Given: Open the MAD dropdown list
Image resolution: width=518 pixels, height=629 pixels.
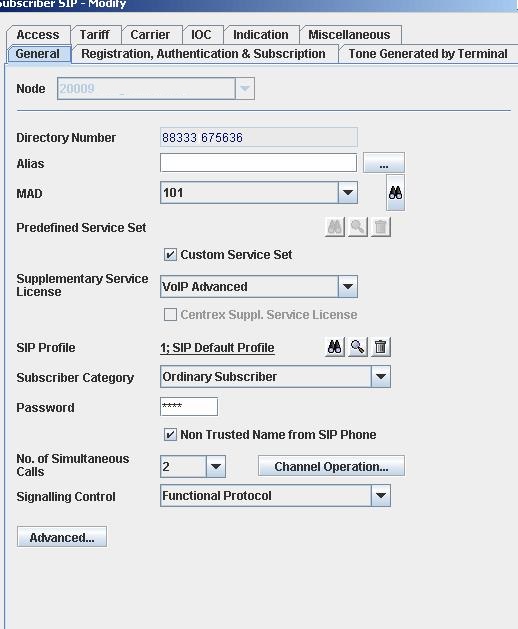Looking at the screenshot, I should 347,193.
